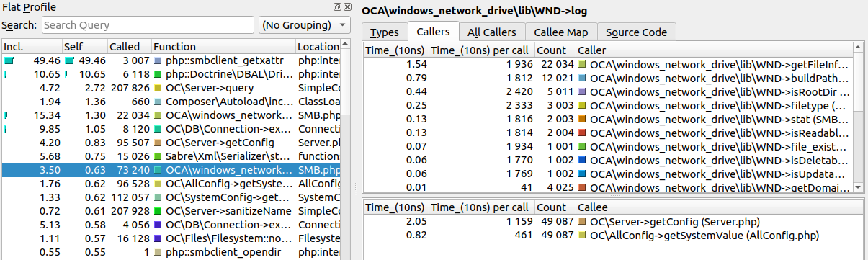Select the OC\Server->query row

point(171,88)
